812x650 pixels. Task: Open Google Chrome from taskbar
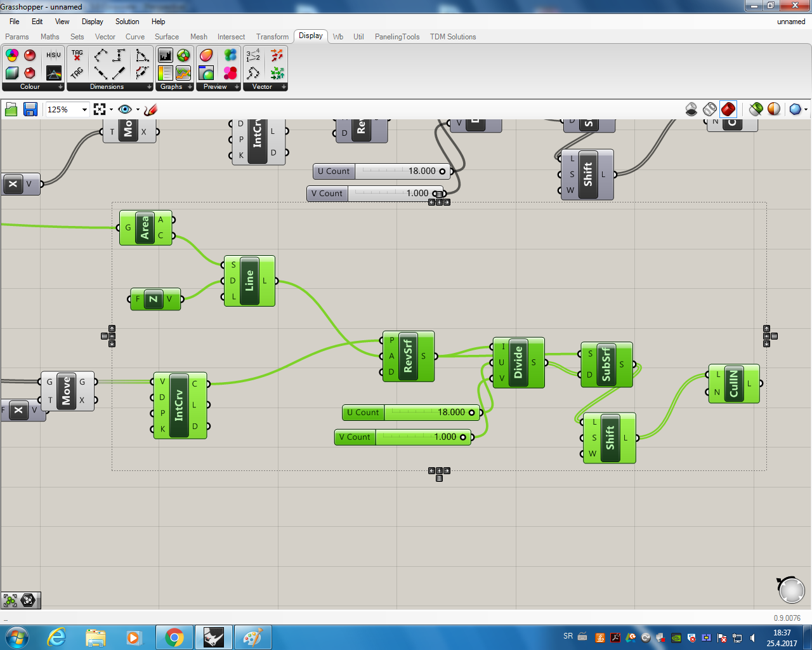coord(174,637)
